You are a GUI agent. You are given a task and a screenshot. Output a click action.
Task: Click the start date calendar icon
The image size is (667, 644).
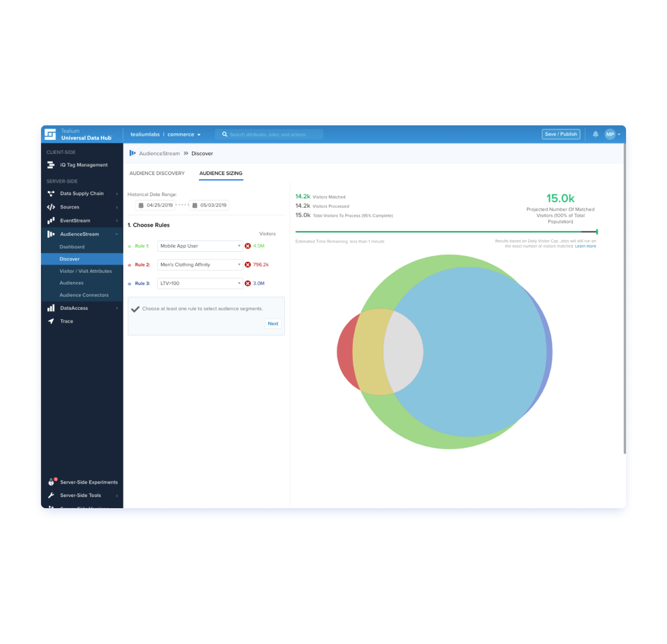(x=141, y=205)
